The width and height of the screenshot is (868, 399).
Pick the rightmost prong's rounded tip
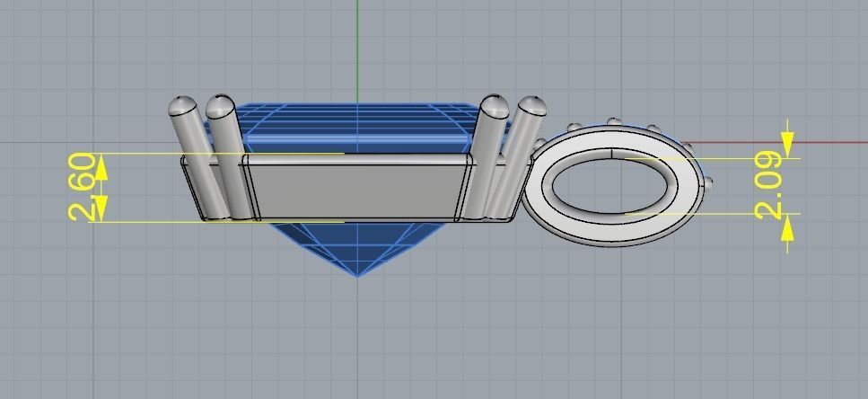(532, 105)
